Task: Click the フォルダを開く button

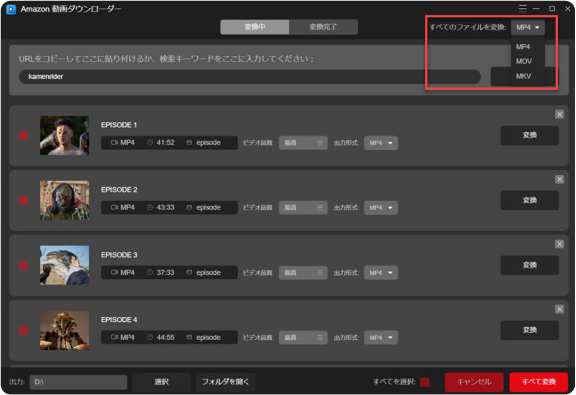Action: [225, 382]
